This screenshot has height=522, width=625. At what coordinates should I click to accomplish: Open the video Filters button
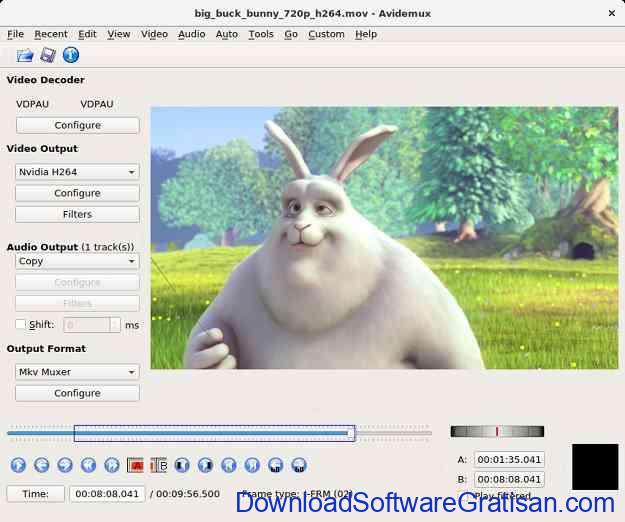point(77,214)
